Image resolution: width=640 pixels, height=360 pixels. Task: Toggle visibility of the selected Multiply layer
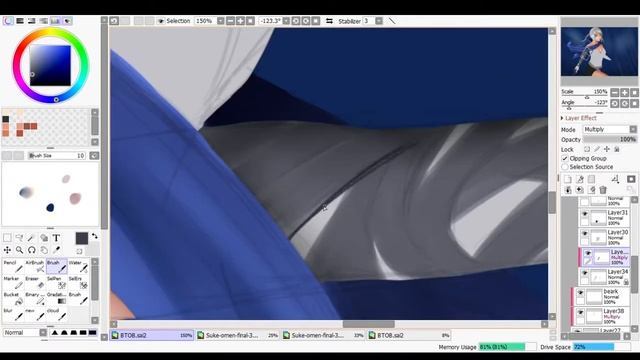(x=588, y=253)
